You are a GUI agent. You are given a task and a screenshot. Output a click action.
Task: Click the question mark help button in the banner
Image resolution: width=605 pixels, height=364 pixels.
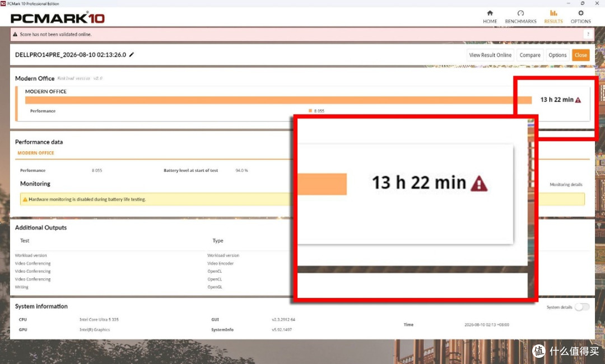tap(588, 34)
